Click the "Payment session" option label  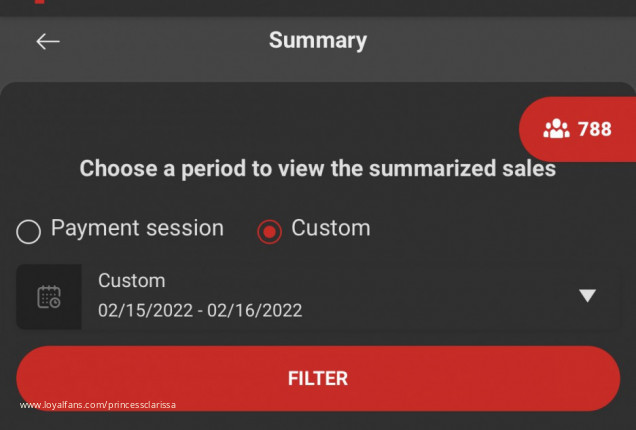137,228
